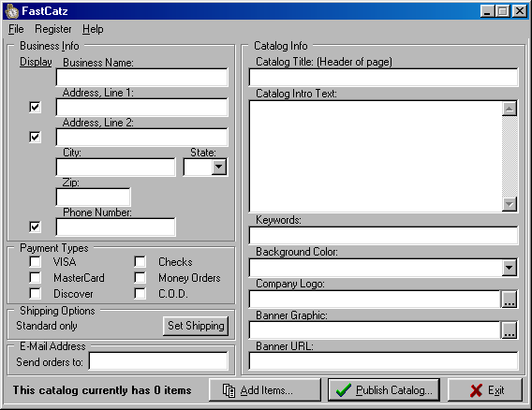Toggle display checkbox for Address Line 2
Image resolution: width=532 pixels, height=410 pixels.
click(x=35, y=137)
